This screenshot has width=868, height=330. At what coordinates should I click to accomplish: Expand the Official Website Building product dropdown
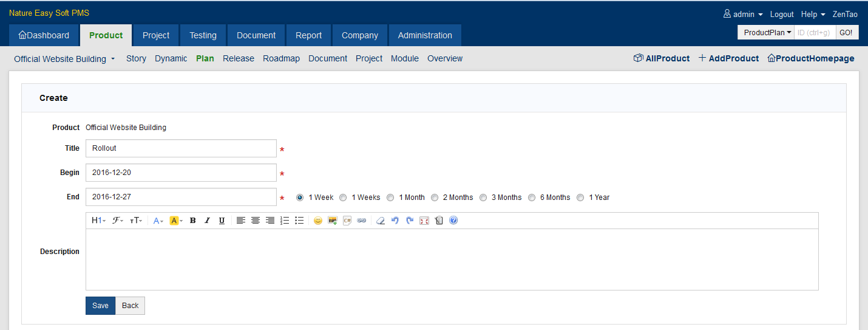[x=64, y=59]
